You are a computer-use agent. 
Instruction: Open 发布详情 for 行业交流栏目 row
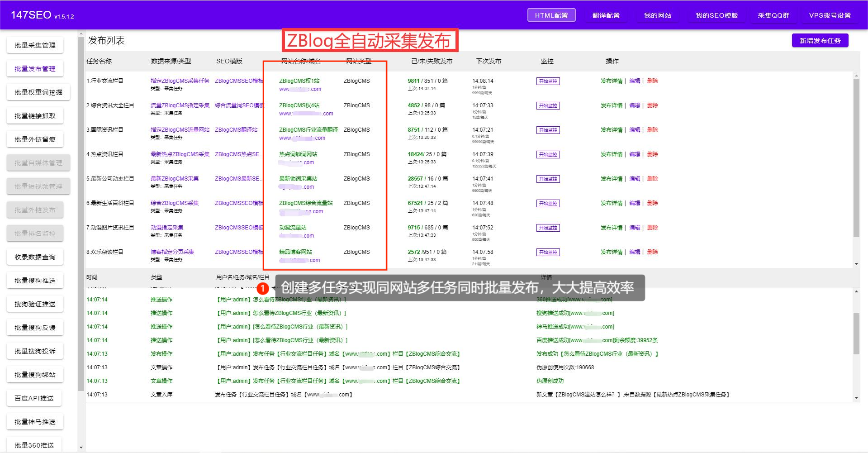612,81
